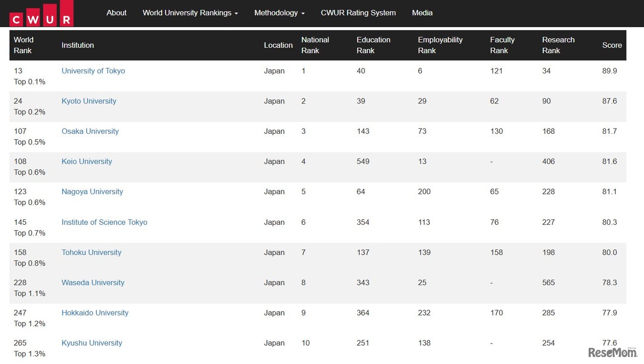
Task: Open Kyushu University link
Action: point(92,343)
